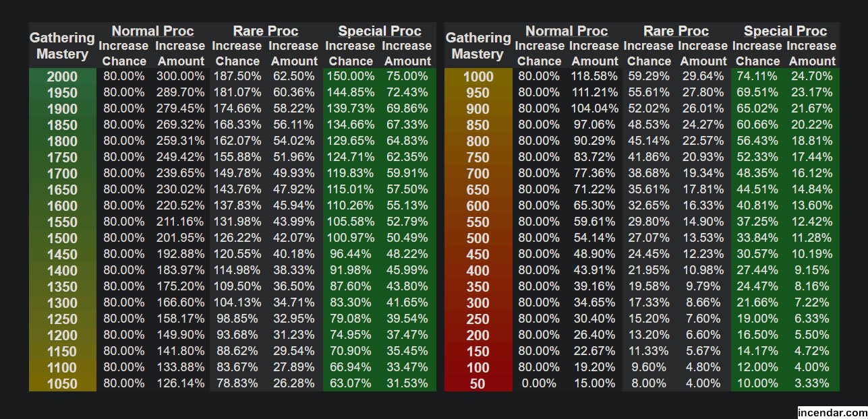Click the Gathering Mastery header in left table
This screenshot has height=419, width=868.
coord(62,46)
